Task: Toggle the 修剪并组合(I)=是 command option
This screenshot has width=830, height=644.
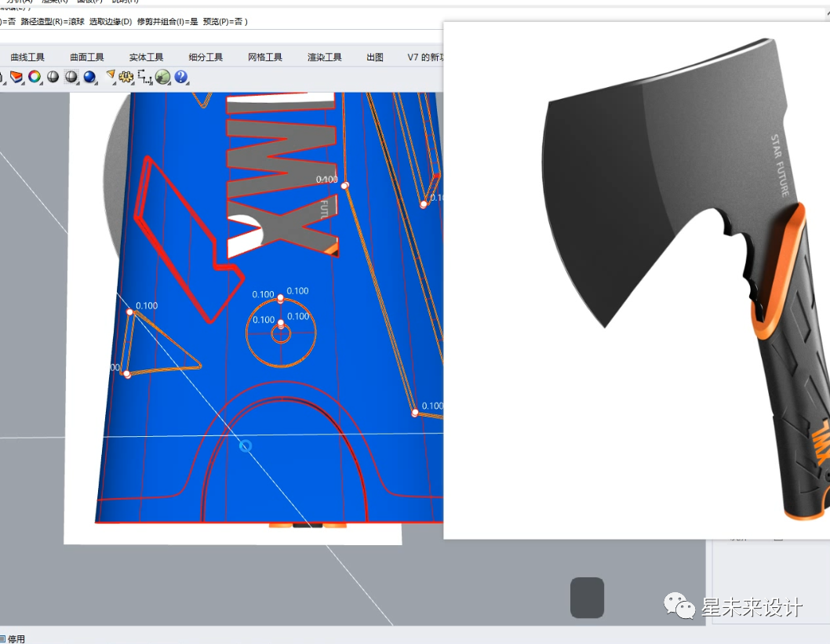Action: (x=167, y=22)
